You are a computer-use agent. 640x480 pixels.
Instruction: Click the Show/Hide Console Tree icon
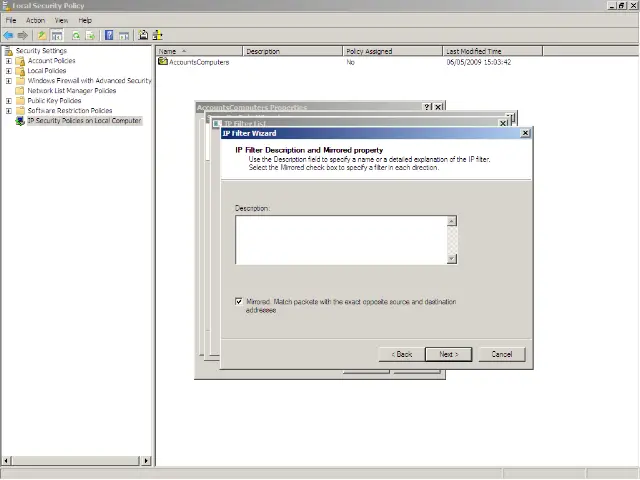tap(57, 35)
